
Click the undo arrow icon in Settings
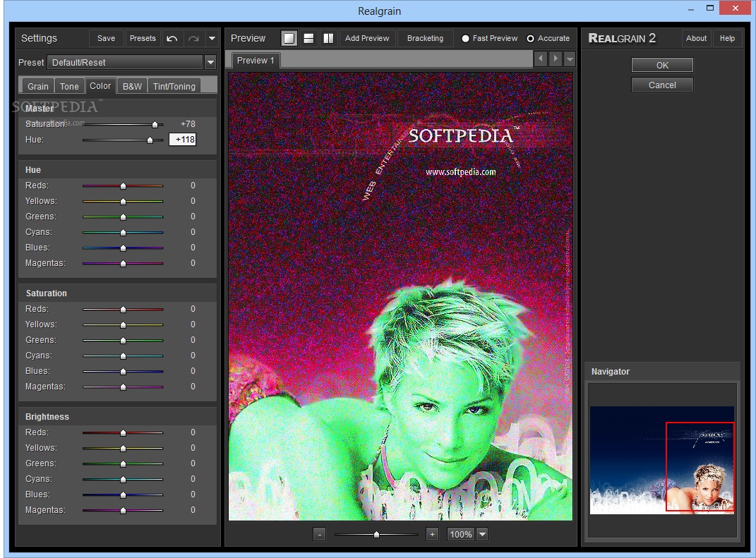click(x=172, y=39)
